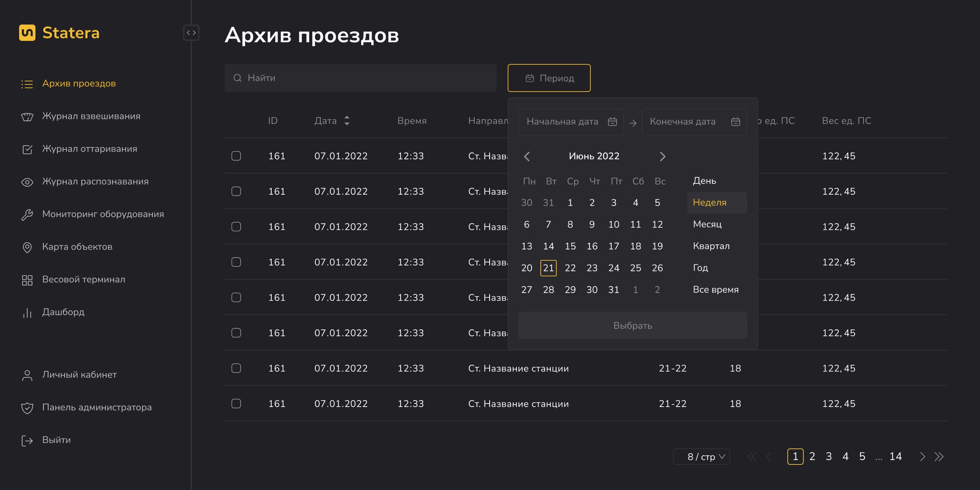Open Дашборд bar chart icon
The height and width of the screenshot is (490, 980).
tap(27, 313)
